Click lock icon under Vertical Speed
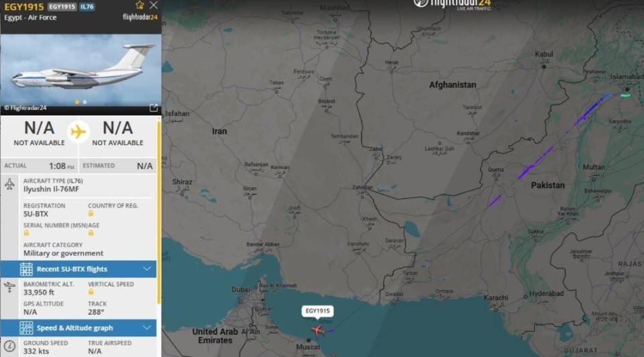 point(91,292)
